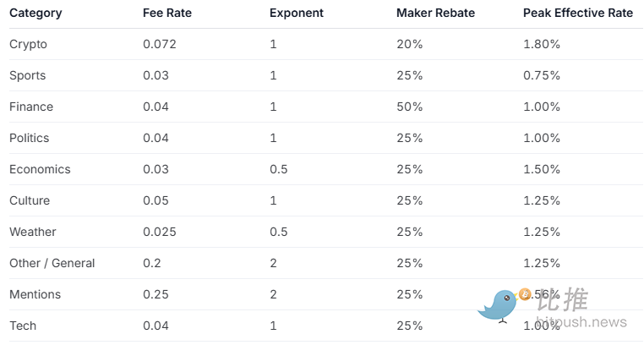Select the Crypto category row label
Screen dimensions: 644x345
coord(28,44)
